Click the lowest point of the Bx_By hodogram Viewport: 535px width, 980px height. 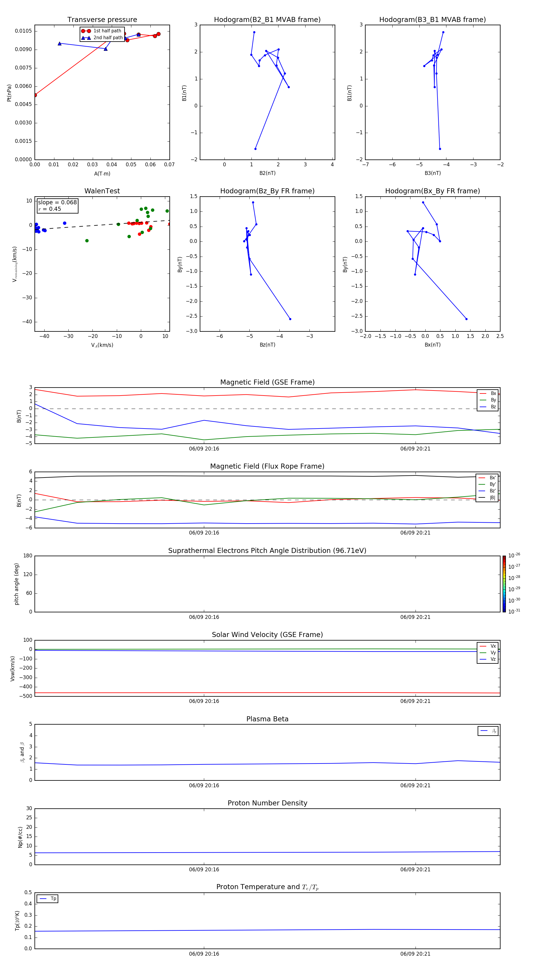pyautogui.click(x=466, y=319)
